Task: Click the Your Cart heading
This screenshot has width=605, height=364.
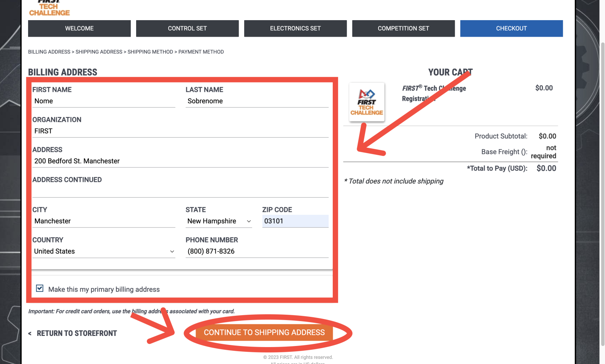Action: (x=450, y=72)
